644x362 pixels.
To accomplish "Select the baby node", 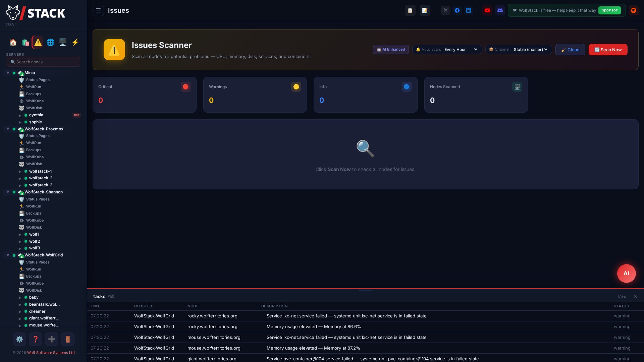I will click(34, 297).
